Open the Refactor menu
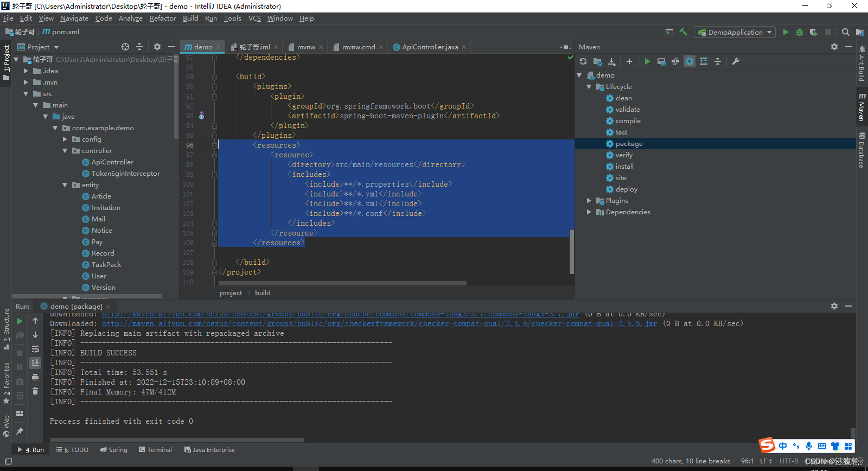Viewport: 868px width, 471px height. pos(163,18)
